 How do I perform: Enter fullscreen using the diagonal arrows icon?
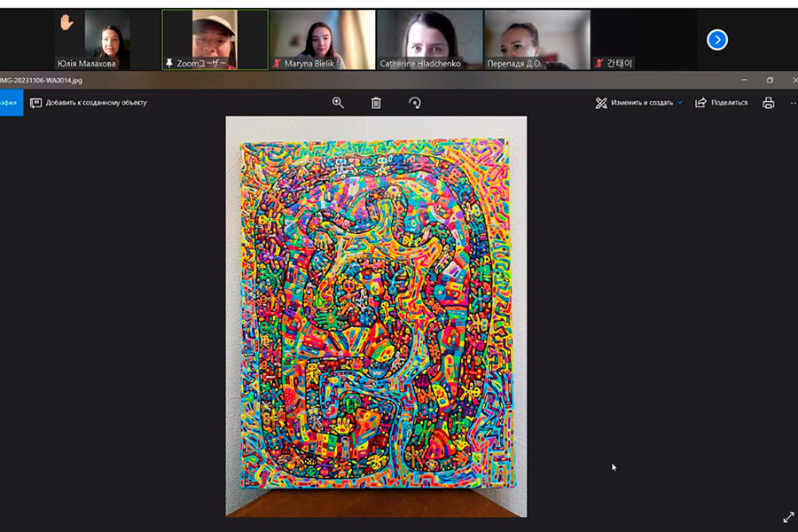(x=788, y=517)
